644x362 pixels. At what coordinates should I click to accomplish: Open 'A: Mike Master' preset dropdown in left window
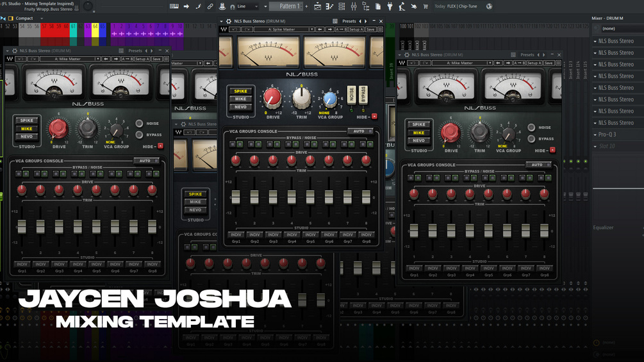click(70, 59)
